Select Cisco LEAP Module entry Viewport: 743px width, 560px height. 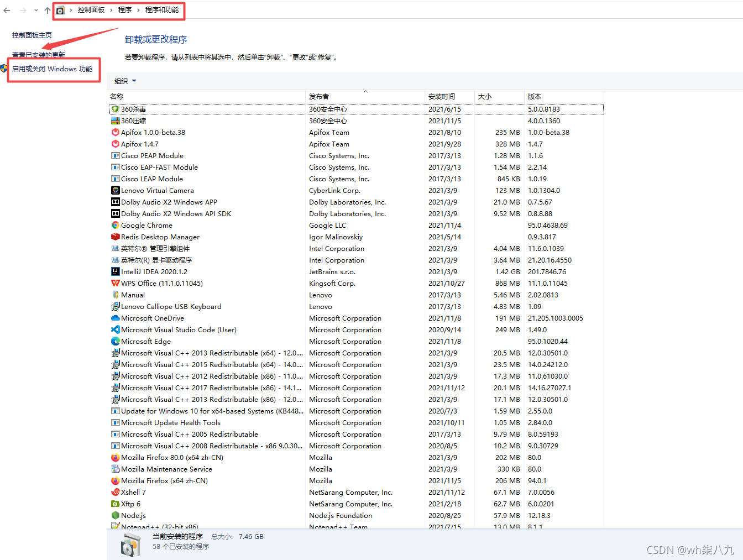(357, 179)
